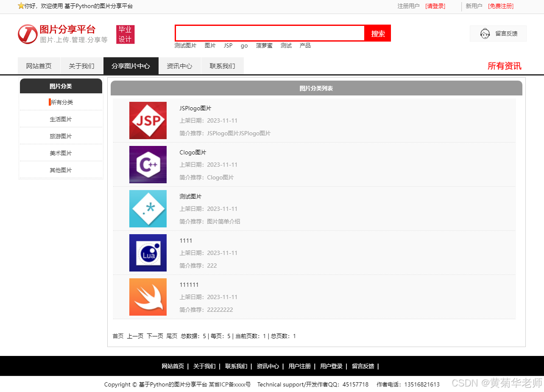Click 下一页 in the pagination row

tap(154, 336)
